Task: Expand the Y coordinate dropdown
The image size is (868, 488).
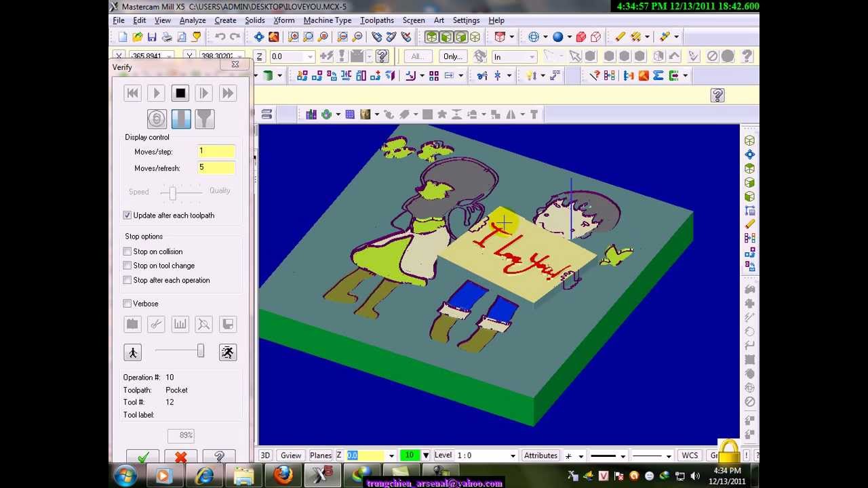Action: 238,57
